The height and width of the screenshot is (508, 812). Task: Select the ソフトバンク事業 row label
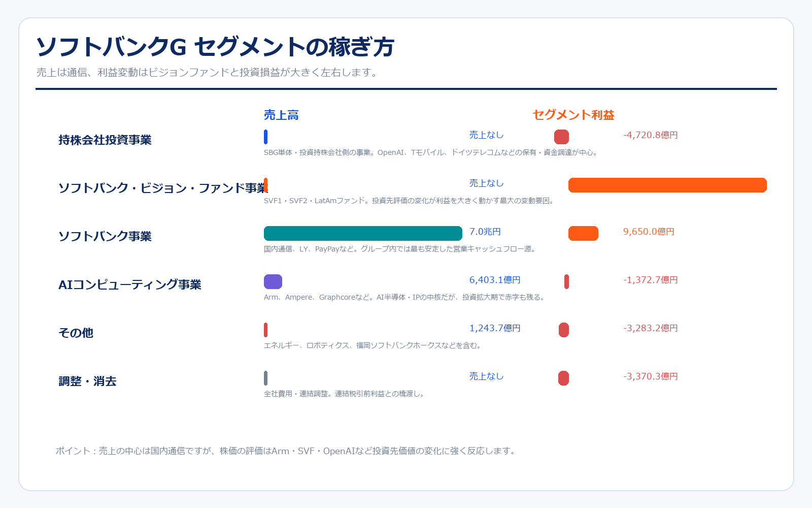tap(105, 236)
